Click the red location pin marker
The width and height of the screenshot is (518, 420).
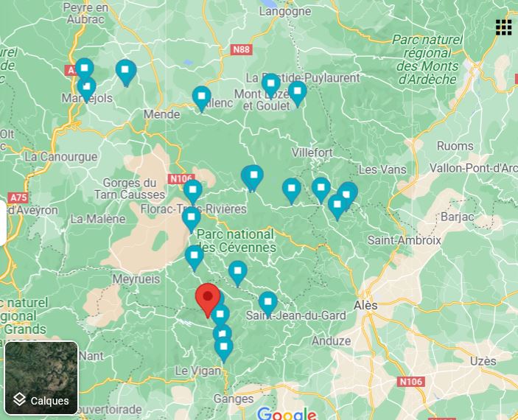208,301
